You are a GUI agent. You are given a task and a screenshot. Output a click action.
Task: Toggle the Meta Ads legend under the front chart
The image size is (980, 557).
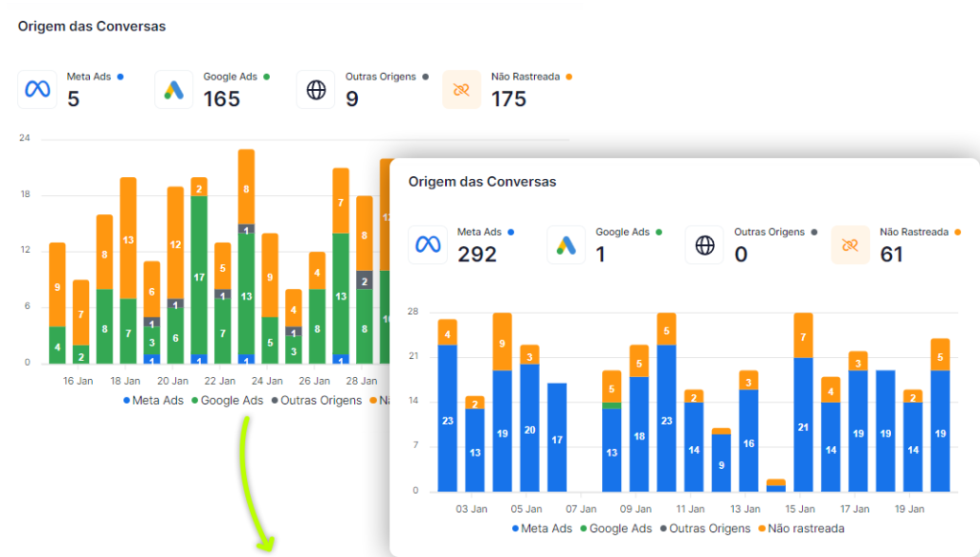[542, 528]
